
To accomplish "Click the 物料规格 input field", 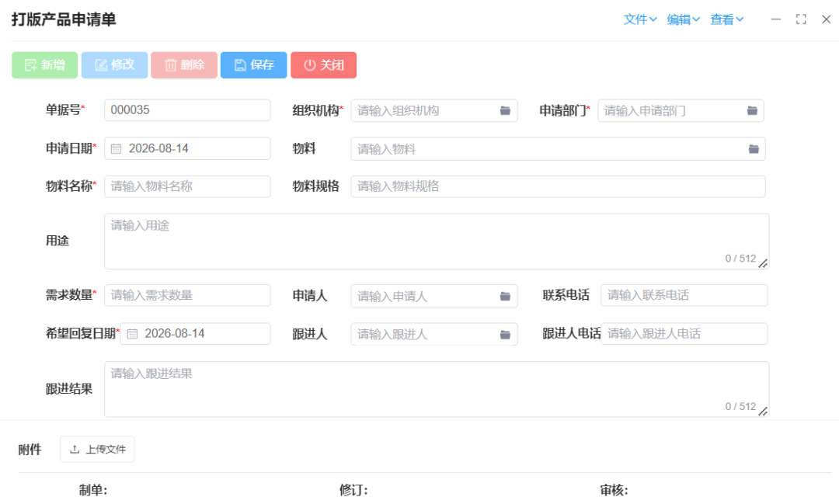I will pyautogui.click(x=558, y=186).
